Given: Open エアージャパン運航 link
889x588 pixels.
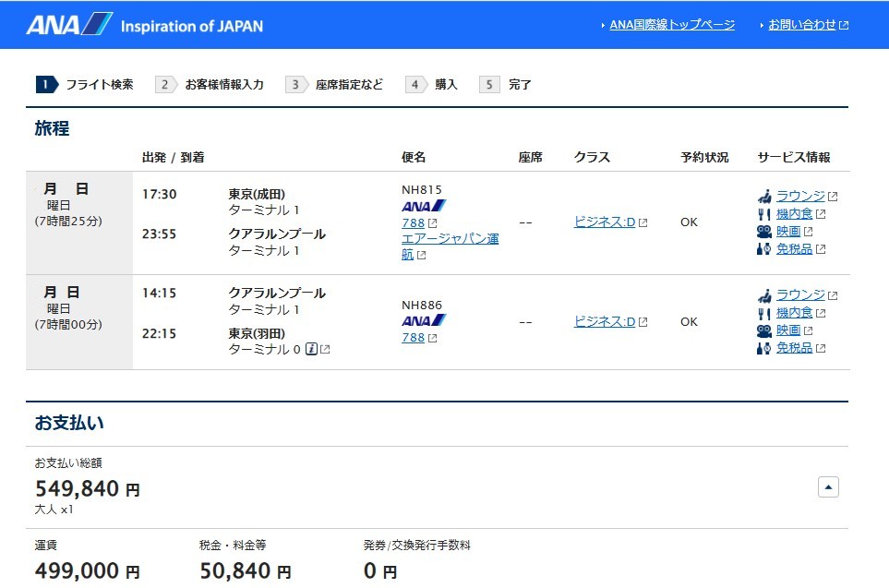Looking at the screenshot, I should (x=450, y=246).
